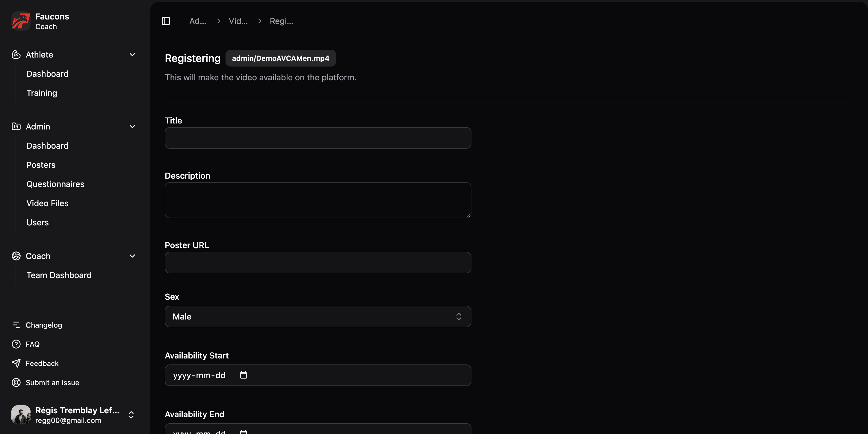The height and width of the screenshot is (434, 868).
Task: Toggle the sidebar panel icon
Action: pyautogui.click(x=166, y=21)
